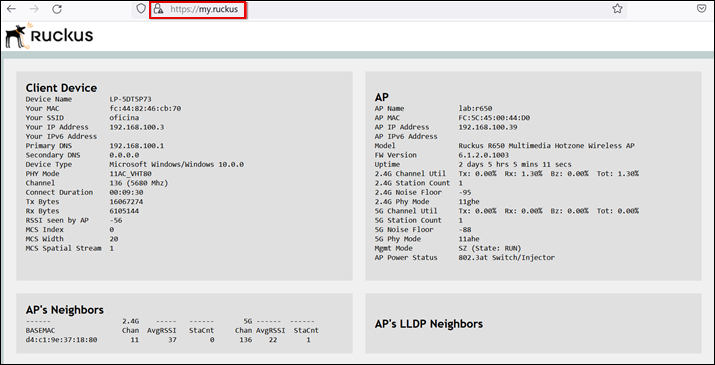The image size is (715, 365).
Task: Select the AP IPv6 Address label
Action: click(x=406, y=136)
